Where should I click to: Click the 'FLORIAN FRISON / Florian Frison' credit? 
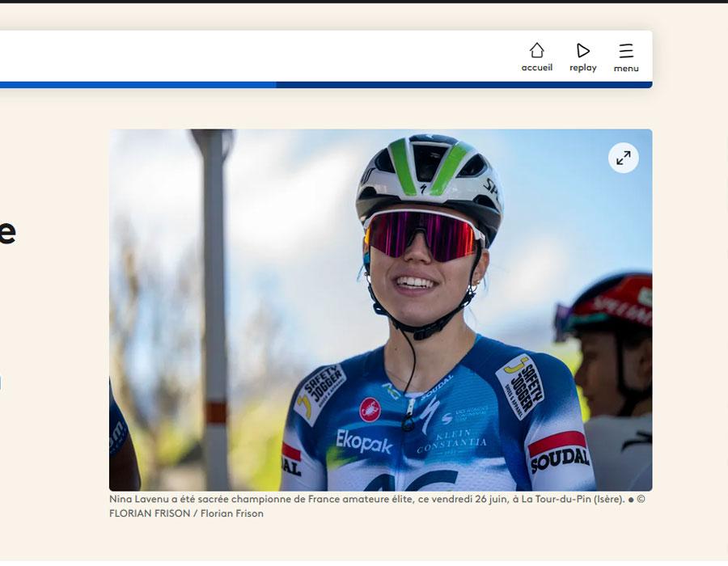click(x=186, y=513)
